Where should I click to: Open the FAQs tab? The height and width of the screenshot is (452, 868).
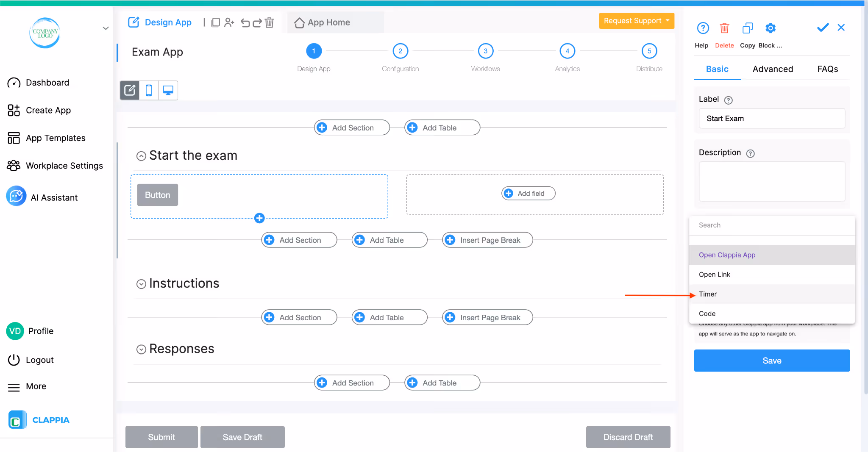pos(827,69)
